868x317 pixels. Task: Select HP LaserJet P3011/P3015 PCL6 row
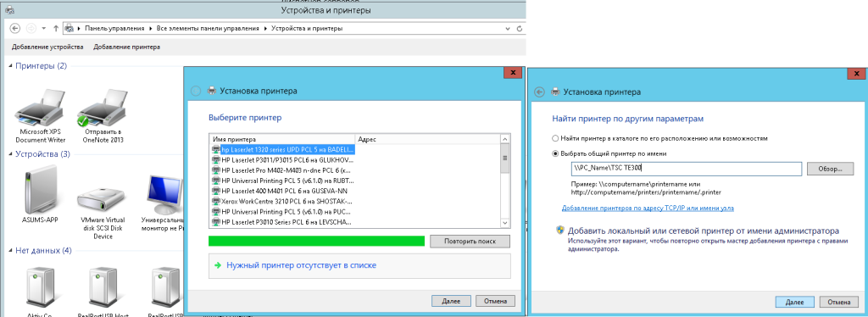(283, 160)
